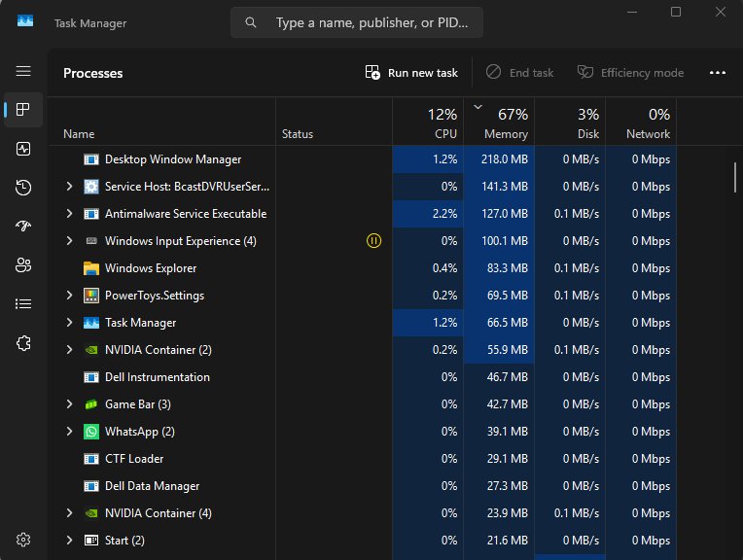
Task: Click the Efficiency mode button
Action: (630, 73)
